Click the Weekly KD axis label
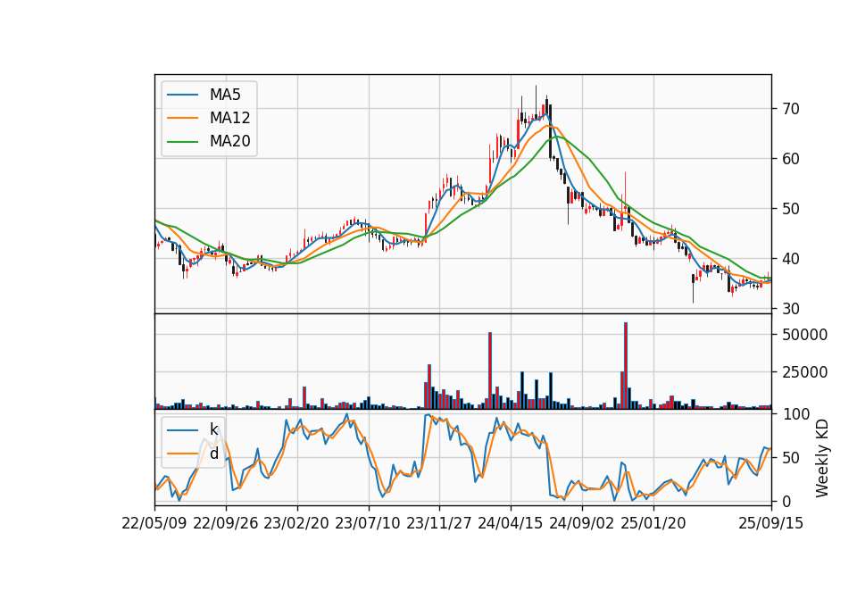Image resolution: width=857 pixels, height=616 pixels. [821, 459]
